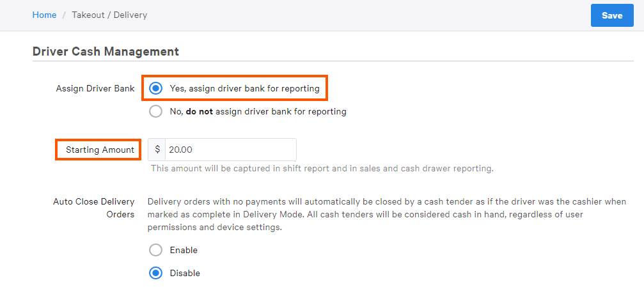This screenshot has width=644, height=287.
Task: Click the Auto Close Delivery Orders label
Action: pyautogui.click(x=94, y=208)
